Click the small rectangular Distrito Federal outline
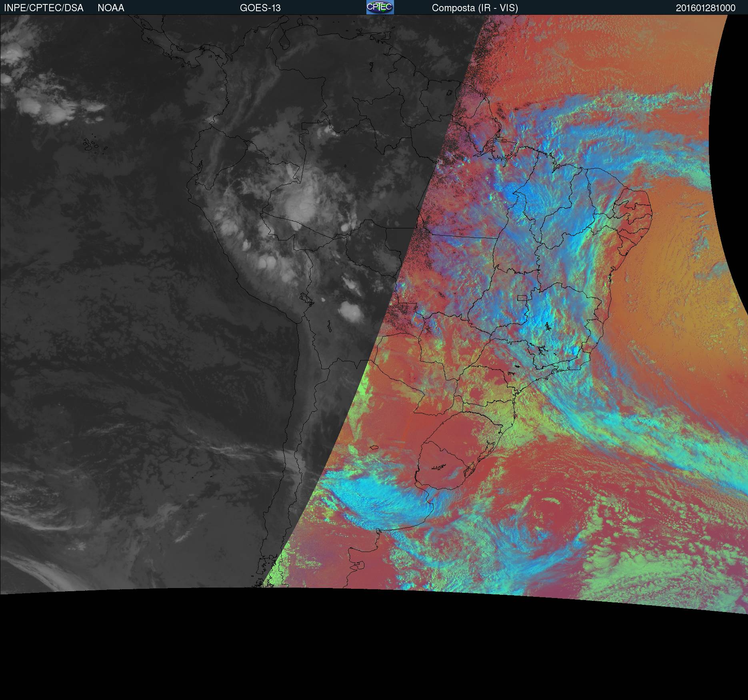Screen dimensions: 748x700 tap(522, 298)
